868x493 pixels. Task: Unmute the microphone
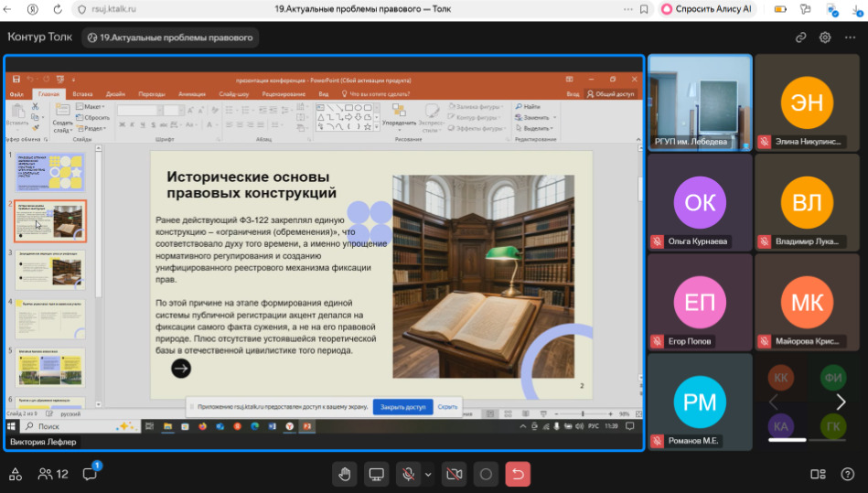(407, 474)
